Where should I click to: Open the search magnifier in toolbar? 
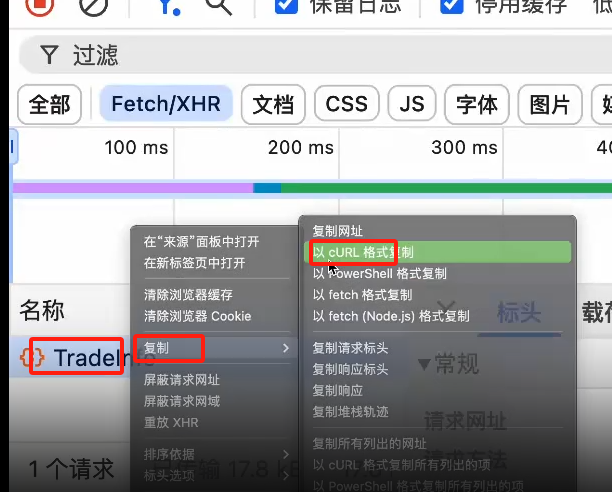(x=219, y=5)
